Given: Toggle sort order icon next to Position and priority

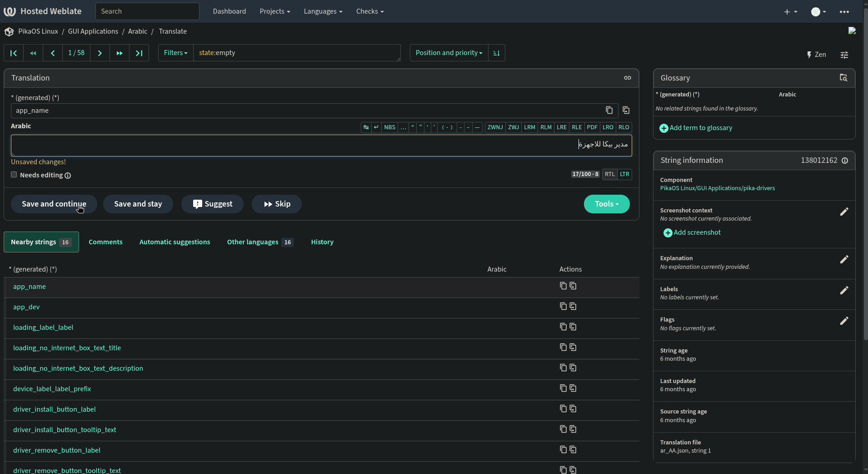Looking at the screenshot, I should (497, 53).
